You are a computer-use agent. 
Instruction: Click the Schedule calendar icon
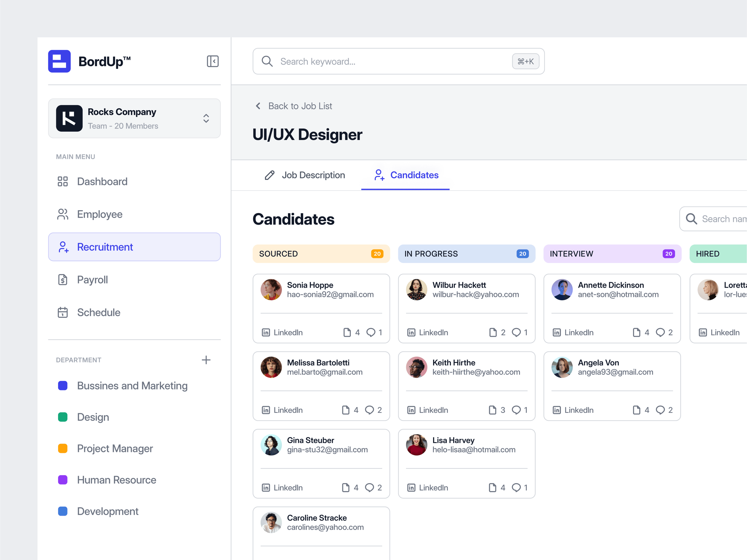pyautogui.click(x=63, y=313)
